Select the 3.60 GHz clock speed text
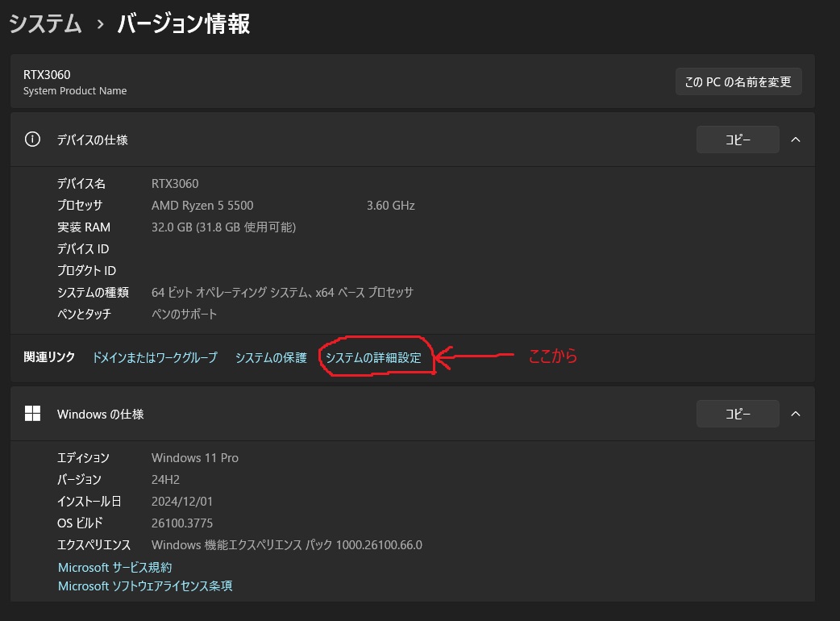 pyautogui.click(x=390, y=205)
